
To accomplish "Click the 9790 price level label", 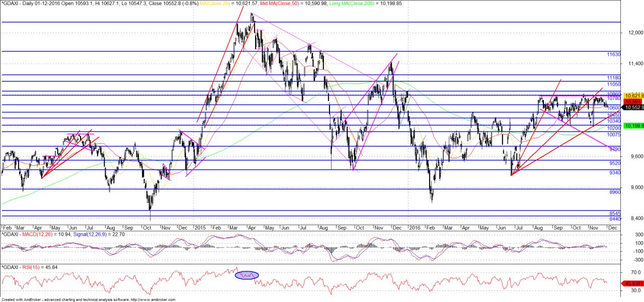I will point(615,149).
